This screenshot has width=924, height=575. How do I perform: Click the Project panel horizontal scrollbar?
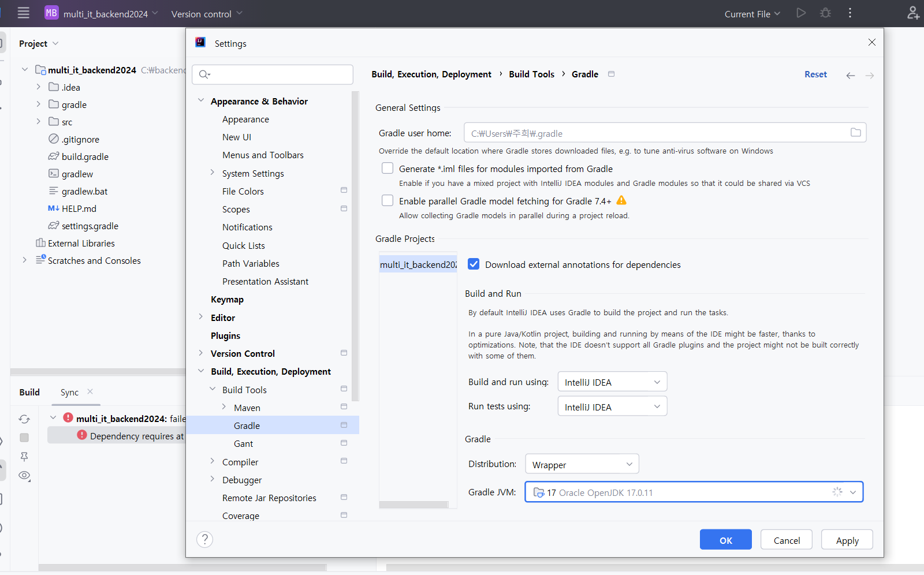[x=98, y=372]
